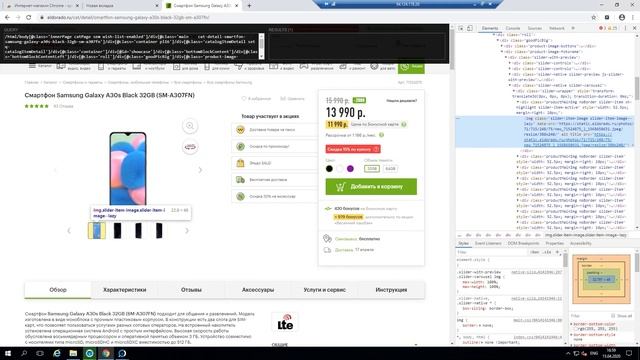Screen dimensions: 640x360
Task: Open the 360-degree view icon
Action: pos(190,147)
